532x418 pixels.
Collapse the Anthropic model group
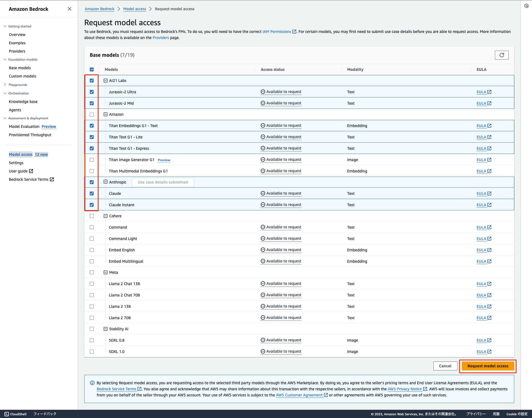coord(106,182)
